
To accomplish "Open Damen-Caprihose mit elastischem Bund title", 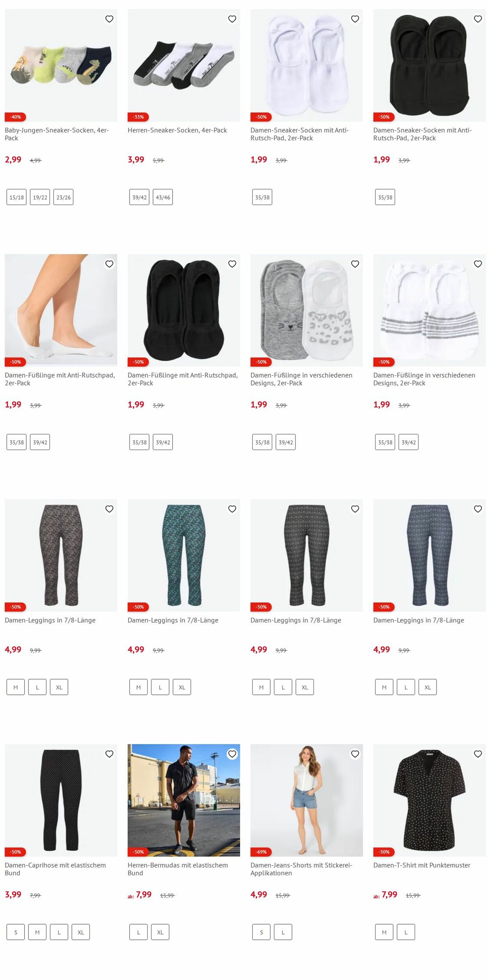I will pos(55,869).
